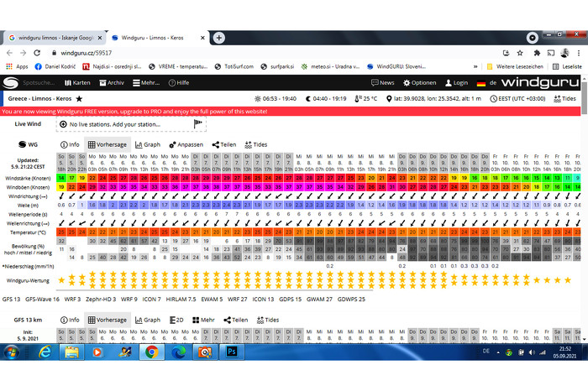Screen dimensions: 588x391
Task: Select ICON 7 model link
Action: point(151,300)
